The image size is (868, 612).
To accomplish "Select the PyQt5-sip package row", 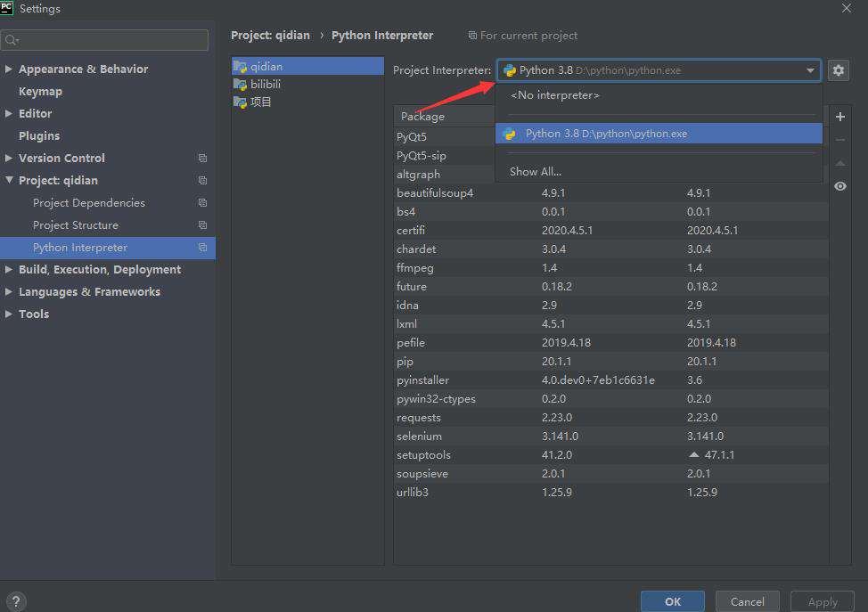I will [445, 156].
